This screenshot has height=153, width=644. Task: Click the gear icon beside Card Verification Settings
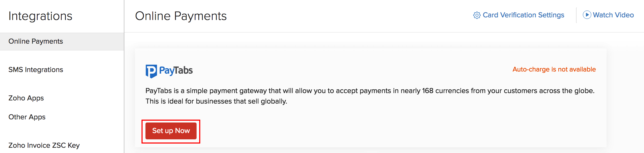point(476,15)
